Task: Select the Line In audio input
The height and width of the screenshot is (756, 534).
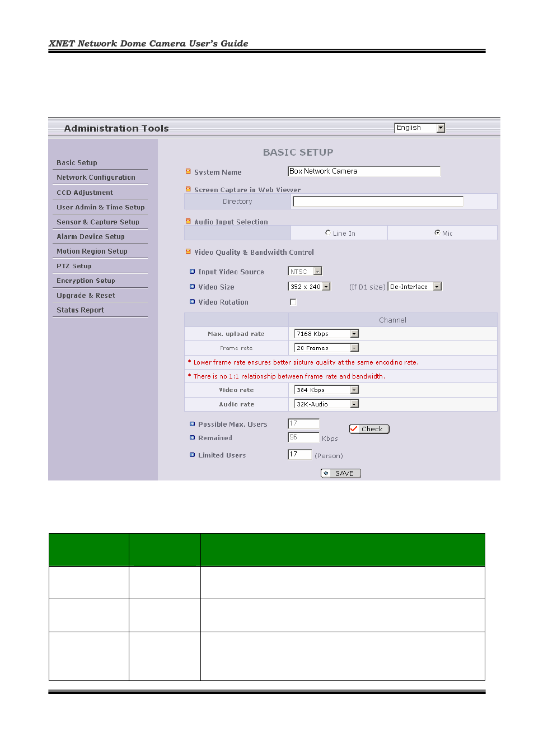Action: tap(328, 233)
